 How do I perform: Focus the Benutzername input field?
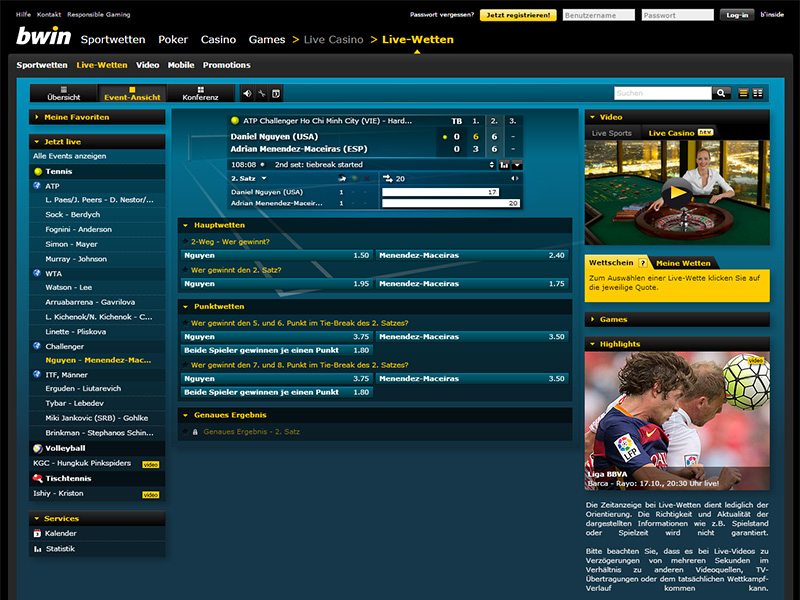point(599,15)
